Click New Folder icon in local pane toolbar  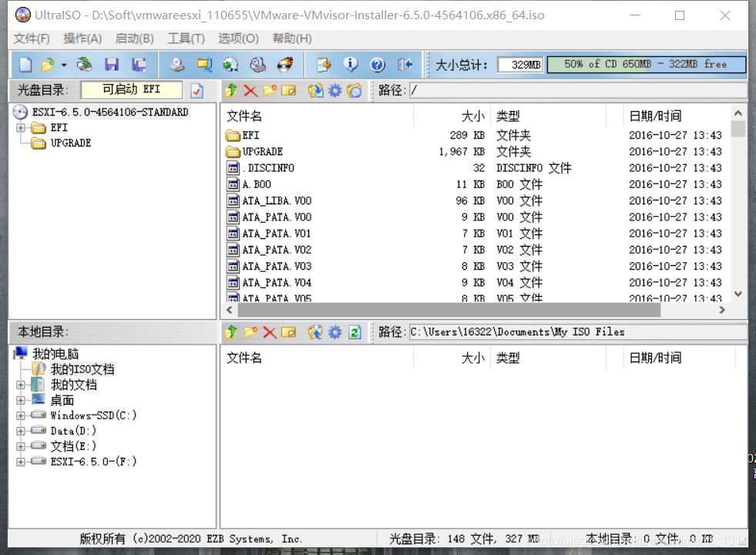click(250, 332)
